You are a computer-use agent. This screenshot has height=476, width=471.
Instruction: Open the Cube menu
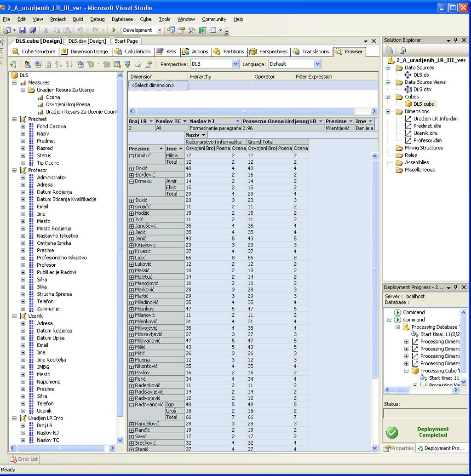point(146,19)
